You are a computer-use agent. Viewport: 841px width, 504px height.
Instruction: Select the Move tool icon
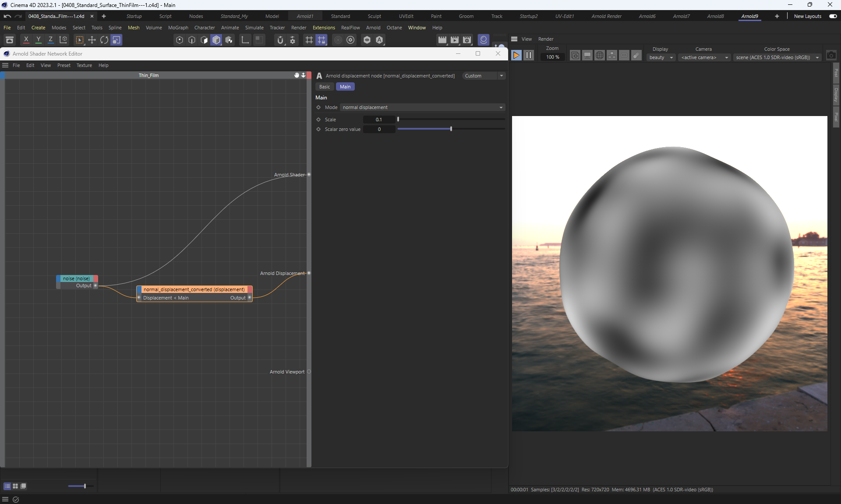(92, 40)
